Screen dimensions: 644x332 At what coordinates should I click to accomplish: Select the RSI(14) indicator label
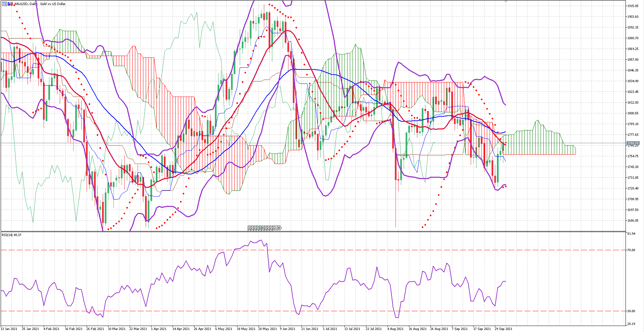pyautogui.click(x=11, y=235)
